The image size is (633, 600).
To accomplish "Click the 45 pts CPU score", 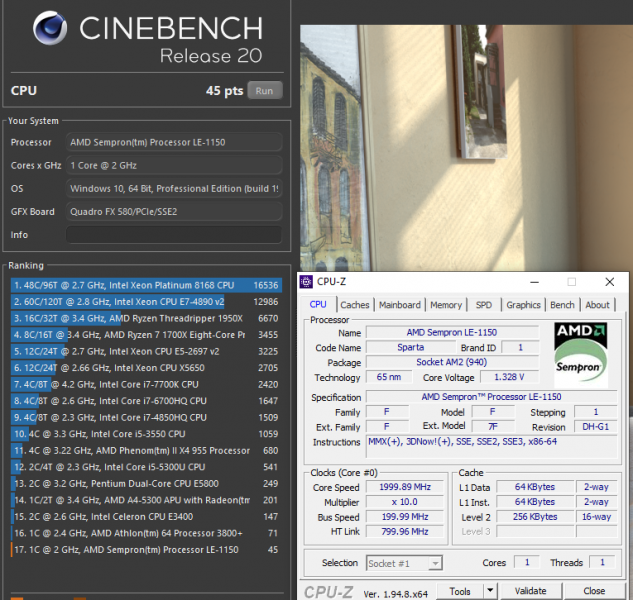I will point(224,91).
